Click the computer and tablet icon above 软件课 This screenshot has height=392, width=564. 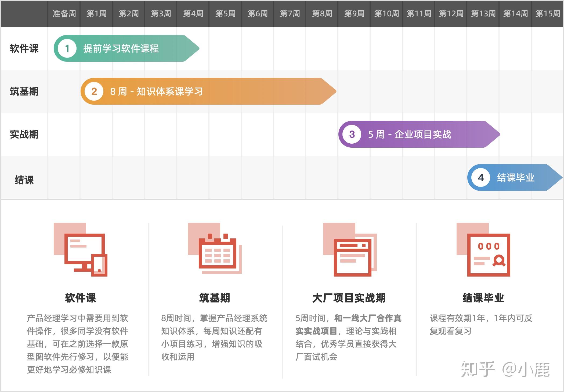tap(81, 249)
